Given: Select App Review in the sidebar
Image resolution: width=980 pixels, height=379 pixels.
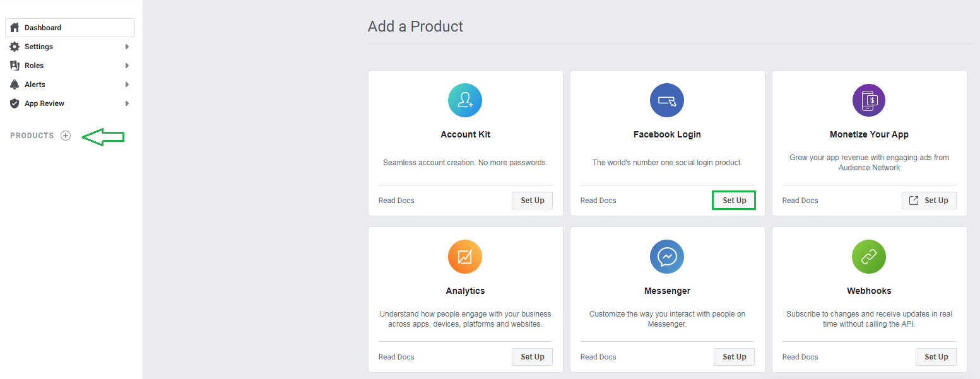Looking at the screenshot, I should (x=44, y=103).
